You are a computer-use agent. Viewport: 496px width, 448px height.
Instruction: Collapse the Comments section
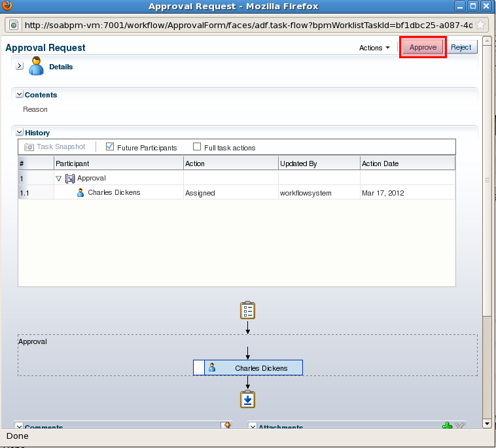(x=19, y=426)
